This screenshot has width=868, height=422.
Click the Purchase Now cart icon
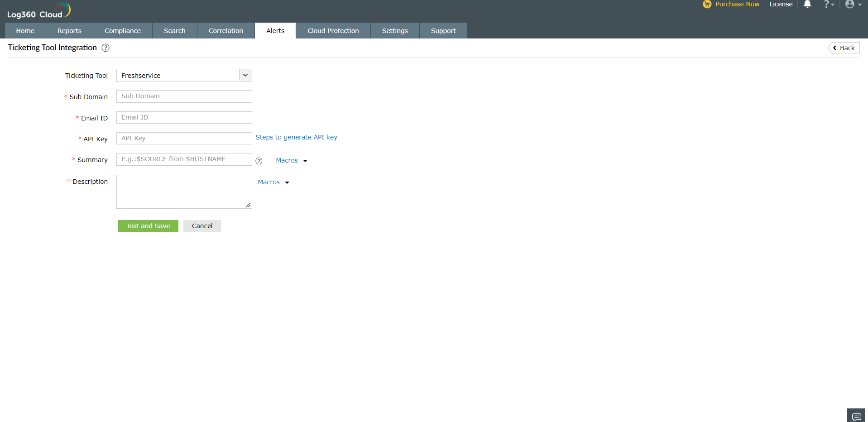click(707, 4)
